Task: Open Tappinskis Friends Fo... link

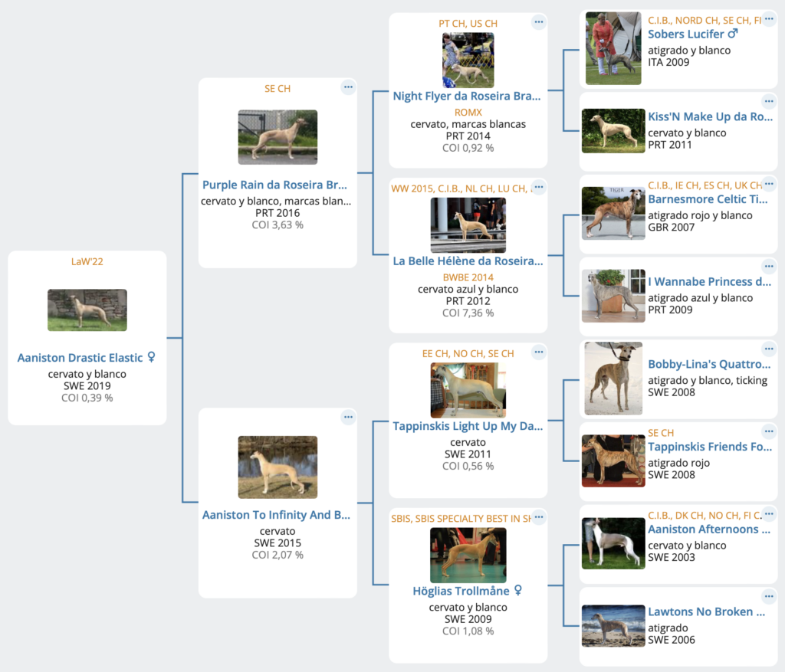Action: [x=710, y=447]
